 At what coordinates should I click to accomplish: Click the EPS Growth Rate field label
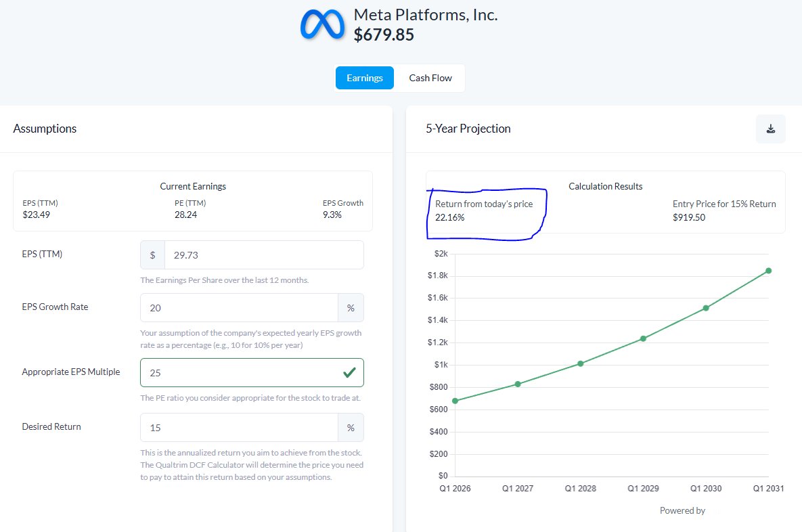coord(55,307)
